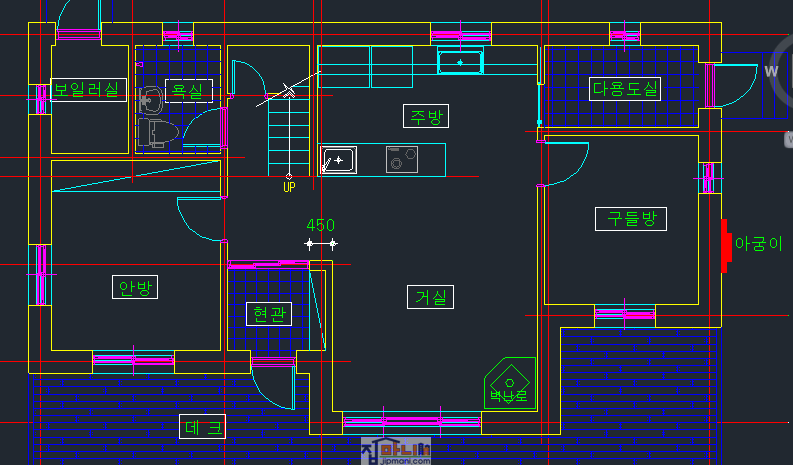Click the 욕실 room label

click(x=187, y=91)
